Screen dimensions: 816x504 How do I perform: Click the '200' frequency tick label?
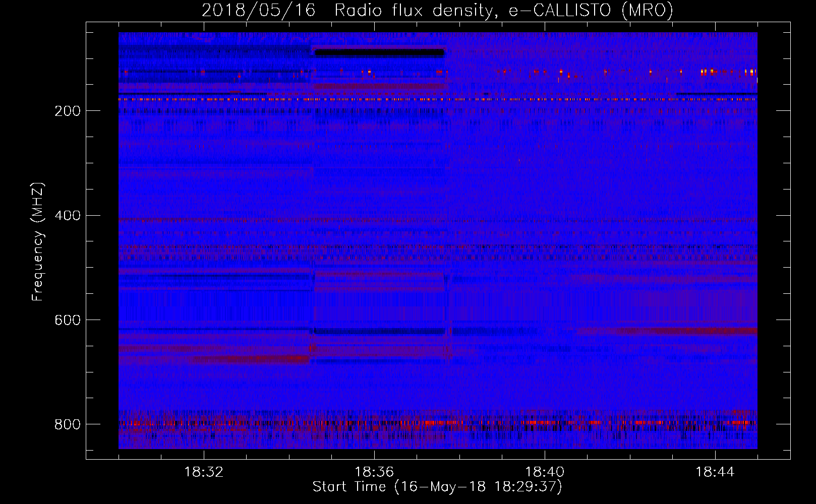coord(68,111)
